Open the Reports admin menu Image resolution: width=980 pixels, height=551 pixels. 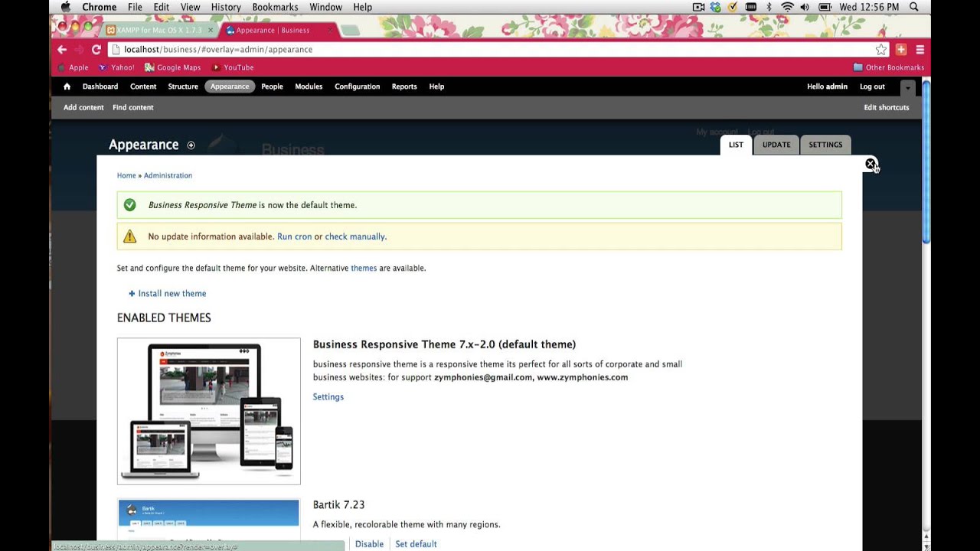(404, 86)
